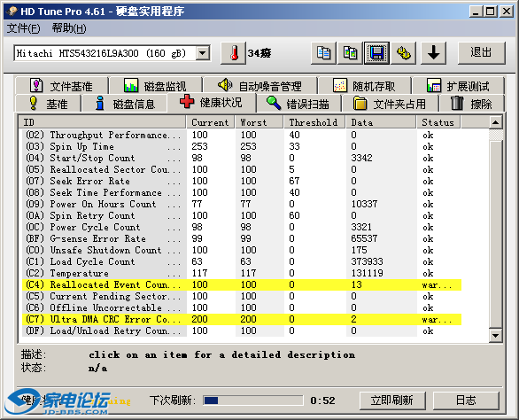Select the (09) Power On Hours Count row
The width and height of the screenshot is (519, 420).
coord(242,204)
